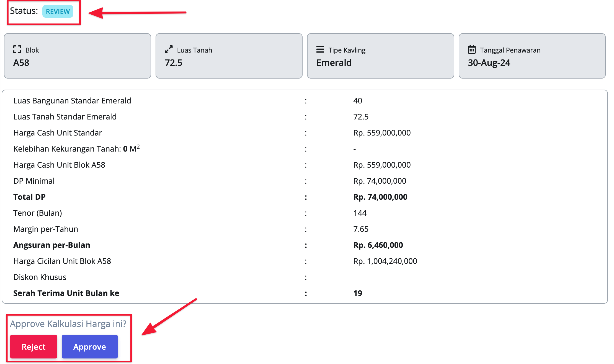
Task: Click the Angsuran per-Bulan value Rp. 6,460,000
Action: click(378, 245)
